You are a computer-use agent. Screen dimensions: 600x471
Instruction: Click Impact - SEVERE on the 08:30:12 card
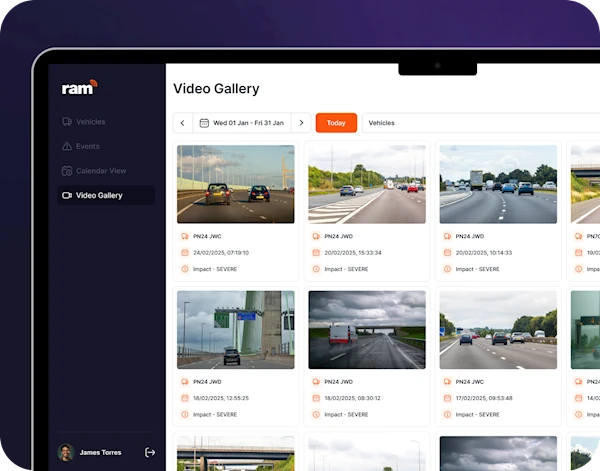(346, 414)
